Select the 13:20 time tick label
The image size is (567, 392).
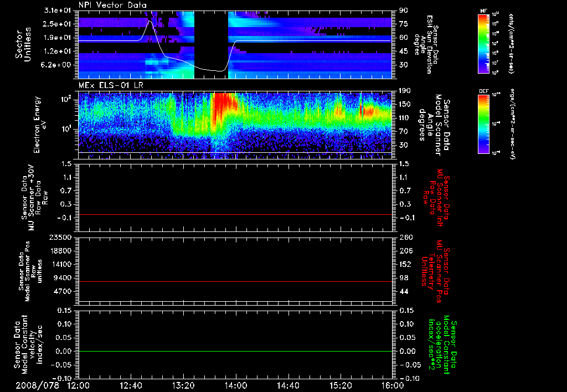[x=183, y=385]
